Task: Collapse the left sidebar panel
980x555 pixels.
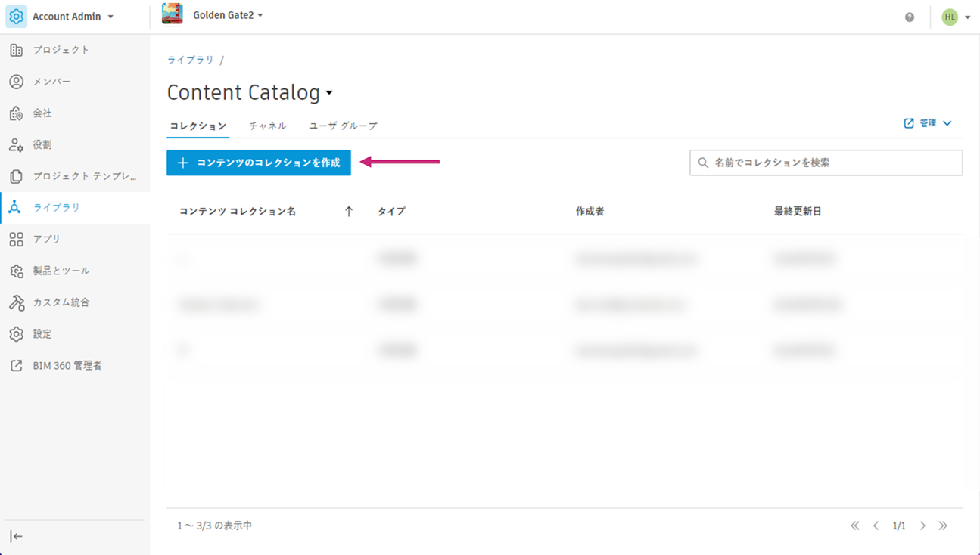Action: tap(15, 537)
